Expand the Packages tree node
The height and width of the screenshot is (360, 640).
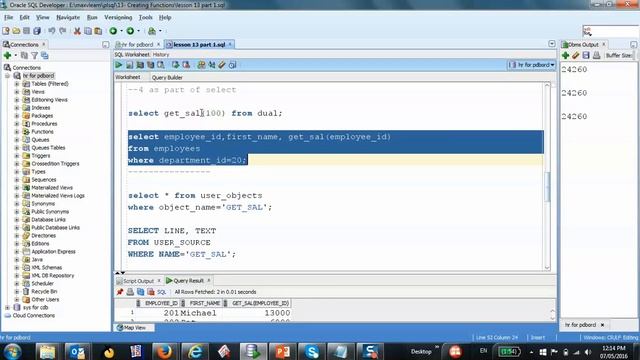[17, 116]
